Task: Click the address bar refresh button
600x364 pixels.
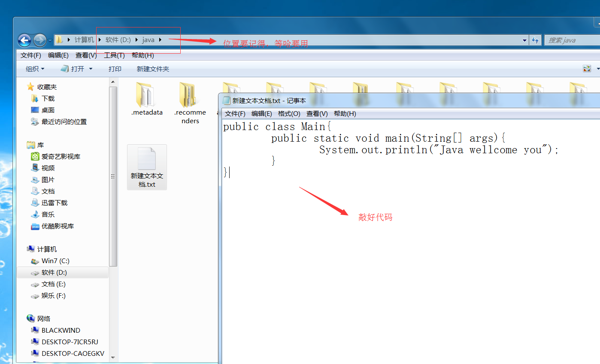Action: pyautogui.click(x=535, y=40)
